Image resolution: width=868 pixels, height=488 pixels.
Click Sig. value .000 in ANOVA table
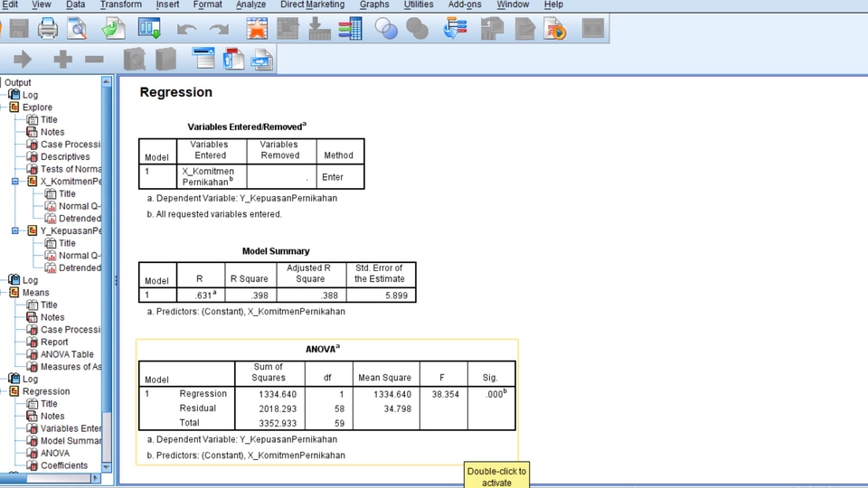[495, 394]
